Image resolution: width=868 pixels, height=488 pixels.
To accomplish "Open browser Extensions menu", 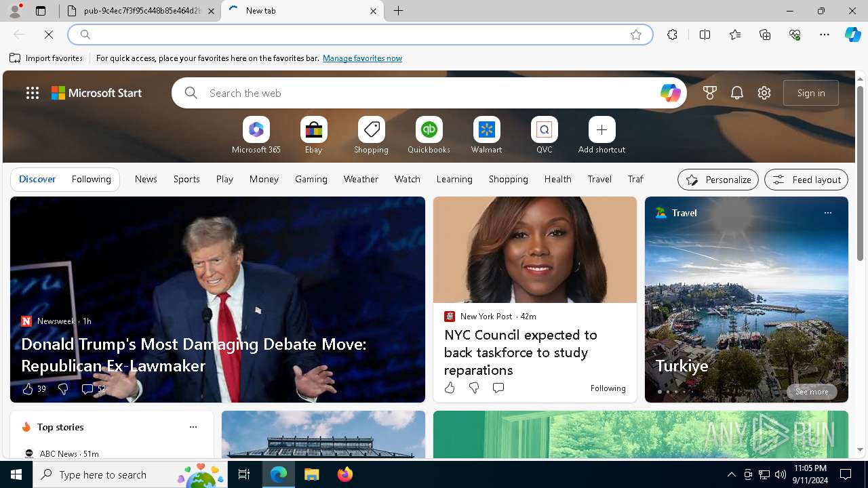I will coord(672,35).
